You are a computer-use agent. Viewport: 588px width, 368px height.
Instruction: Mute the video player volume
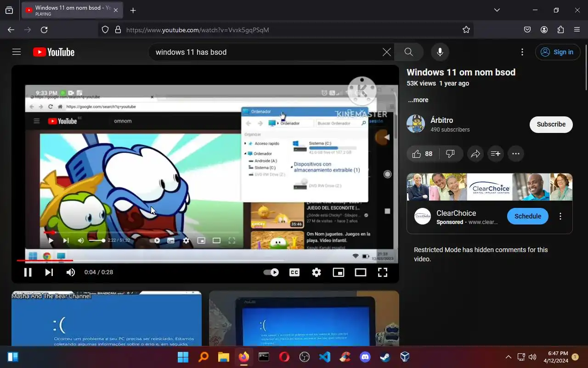point(70,272)
